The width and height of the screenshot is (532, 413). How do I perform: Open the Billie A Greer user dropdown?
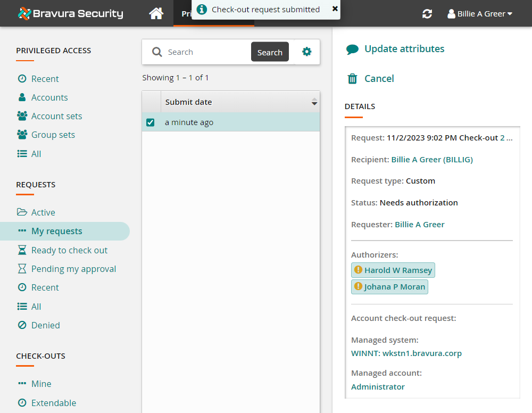pos(480,14)
